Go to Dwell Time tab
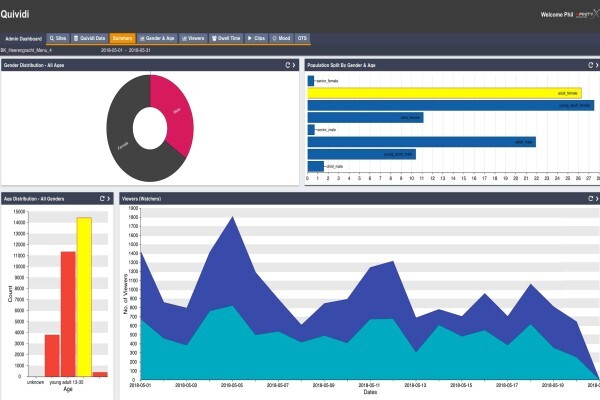Viewport: 600px width, 400px height. click(226, 38)
